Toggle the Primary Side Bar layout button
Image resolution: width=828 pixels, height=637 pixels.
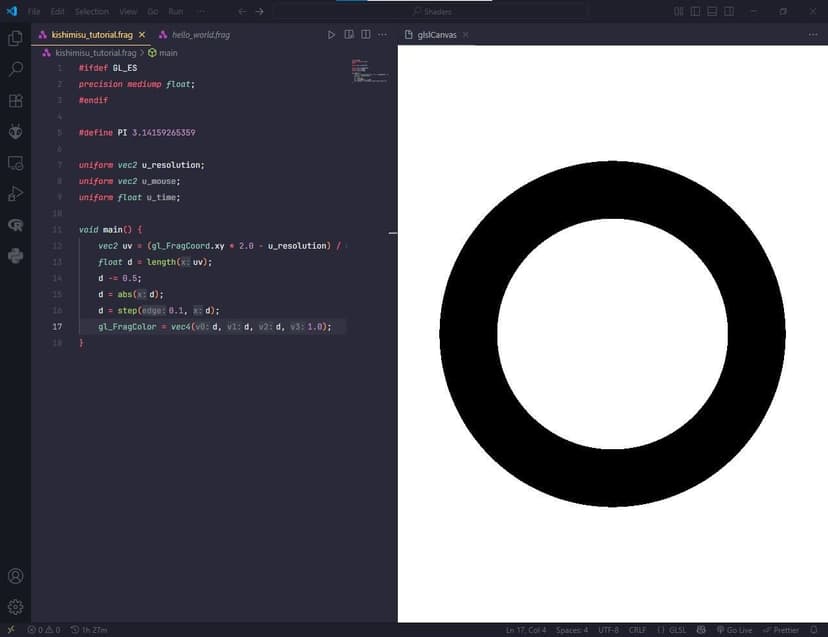(695, 11)
